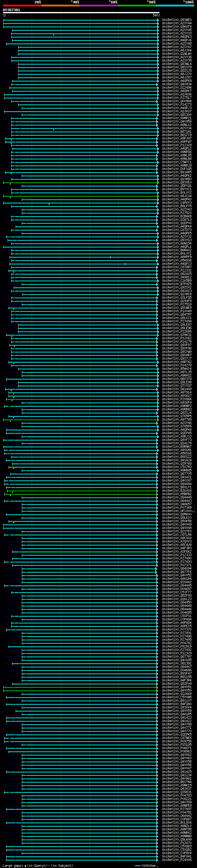Open hit UniRef100_Q5PYQ1
The height and width of the screenshot is (868, 197).
[x=177, y=186]
